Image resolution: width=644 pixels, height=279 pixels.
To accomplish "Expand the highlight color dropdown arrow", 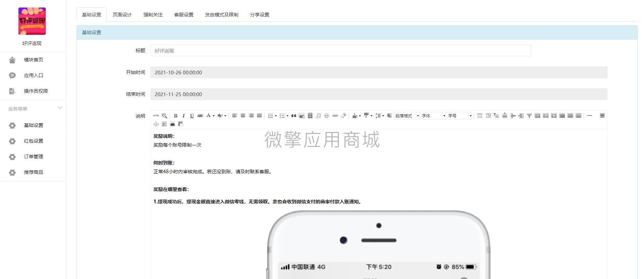I will 225,116.
